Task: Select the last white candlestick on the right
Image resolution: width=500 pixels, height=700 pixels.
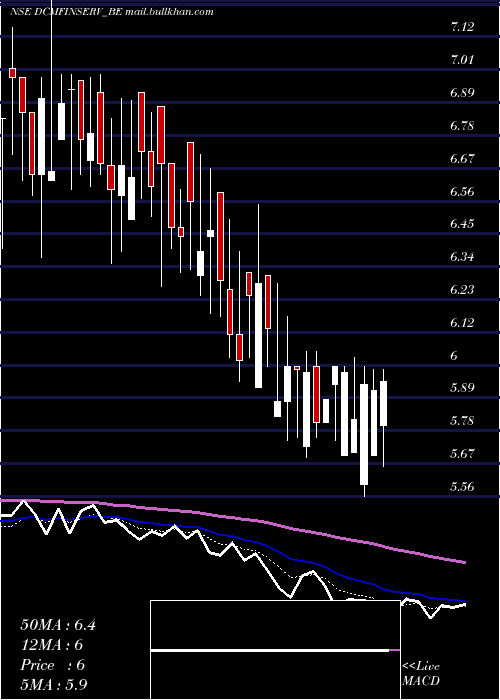Action: coord(383,404)
